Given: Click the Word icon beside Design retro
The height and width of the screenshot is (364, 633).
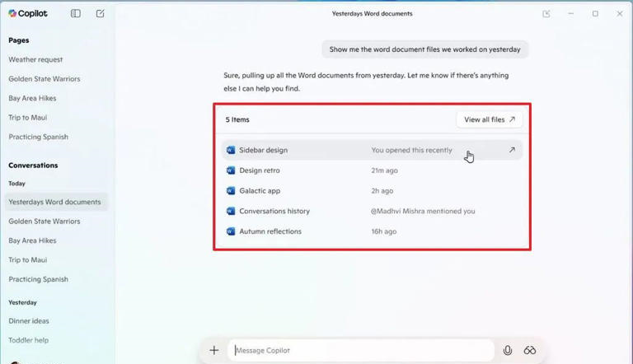Looking at the screenshot, I should pos(231,170).
